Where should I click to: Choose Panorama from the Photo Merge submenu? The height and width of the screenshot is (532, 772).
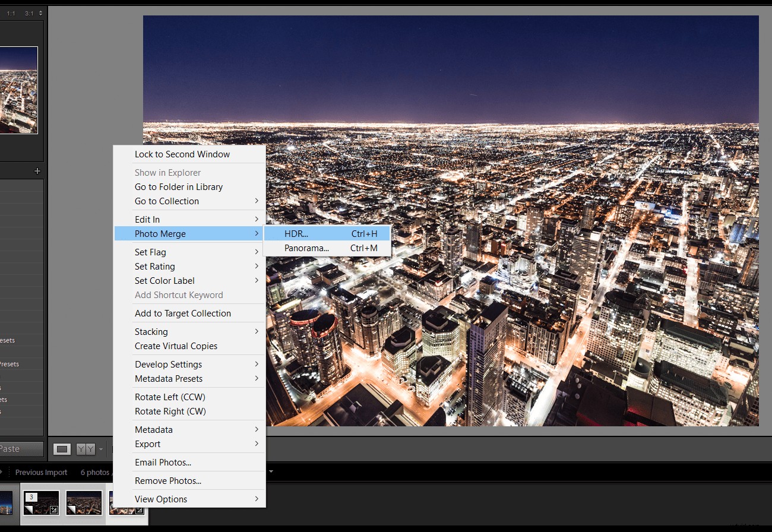[307, 248]
